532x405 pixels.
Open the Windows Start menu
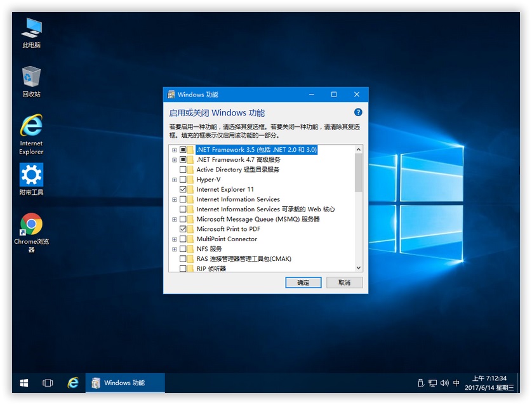click(24, 383)
